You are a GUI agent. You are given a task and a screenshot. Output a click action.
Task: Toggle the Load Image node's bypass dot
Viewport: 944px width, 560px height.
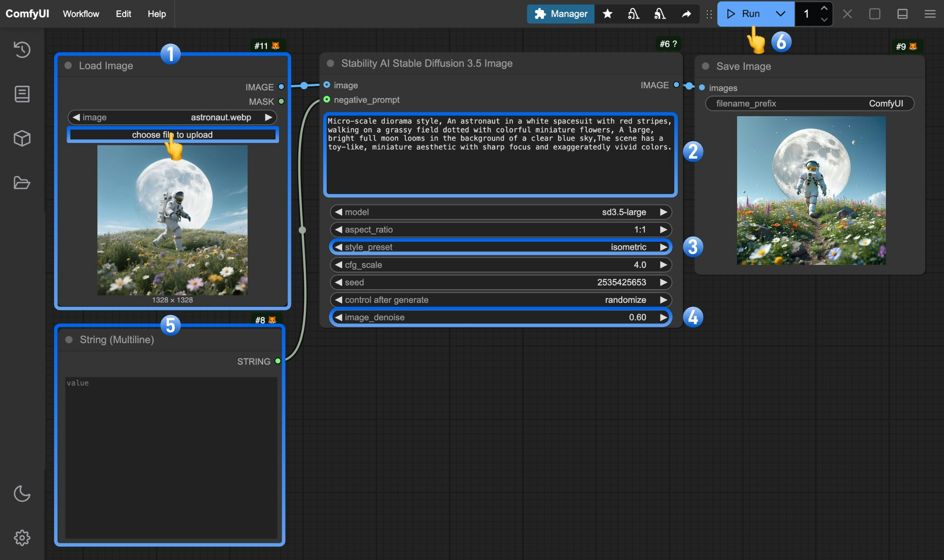click(x=69, y=65)
